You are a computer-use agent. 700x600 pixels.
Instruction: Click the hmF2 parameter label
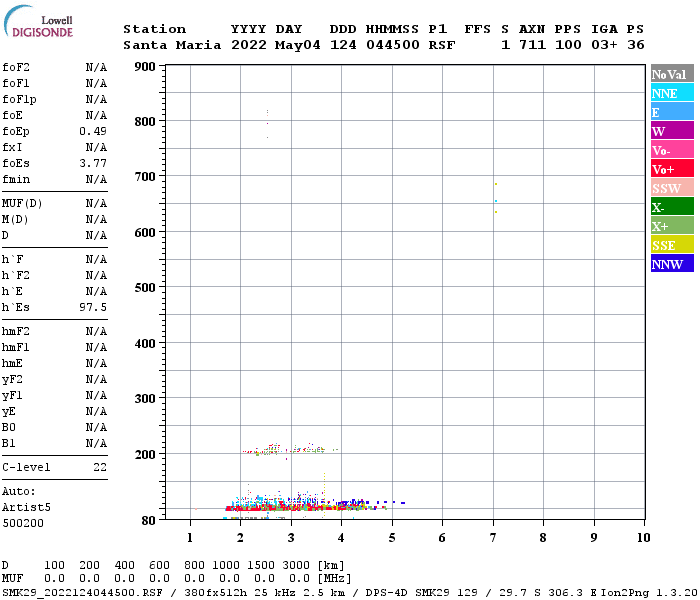coord(16,331)
